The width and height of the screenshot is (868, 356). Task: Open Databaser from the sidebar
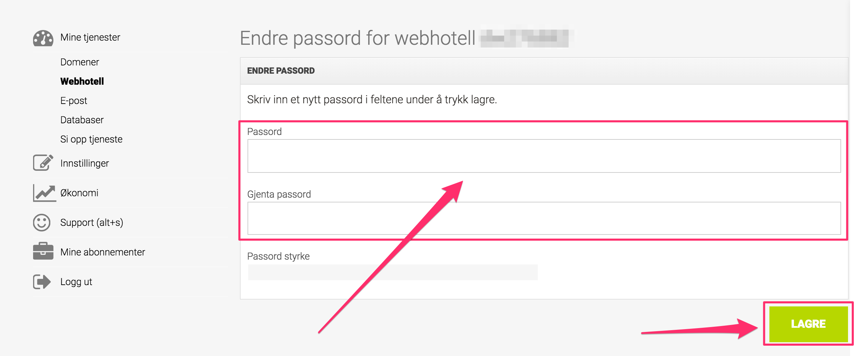(x=82, y=120)
